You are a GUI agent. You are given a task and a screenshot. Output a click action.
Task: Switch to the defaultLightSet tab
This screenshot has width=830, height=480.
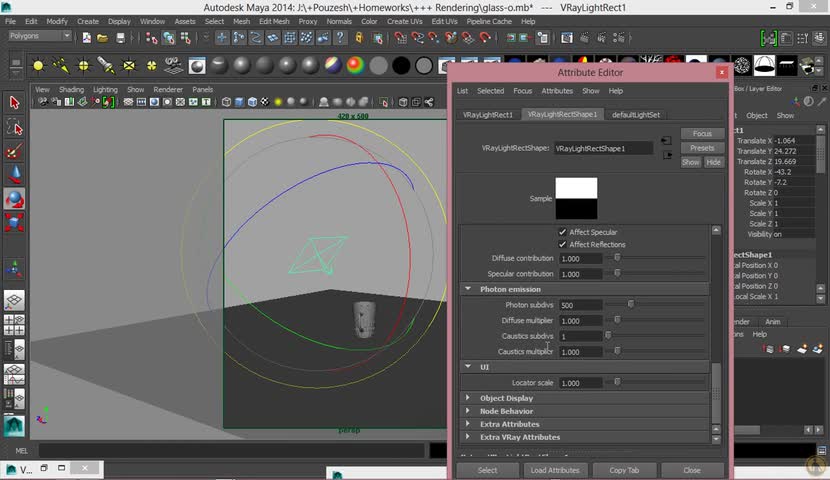click(636, 115)
